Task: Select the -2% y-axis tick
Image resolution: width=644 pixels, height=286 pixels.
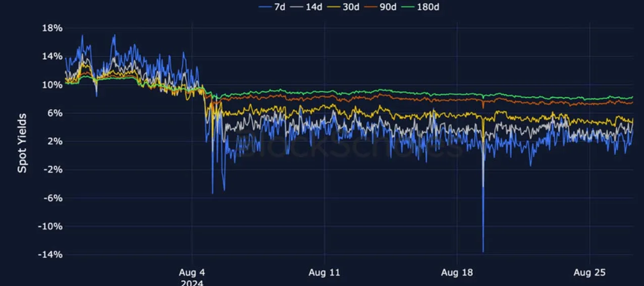Action: [x=53, y=169]
